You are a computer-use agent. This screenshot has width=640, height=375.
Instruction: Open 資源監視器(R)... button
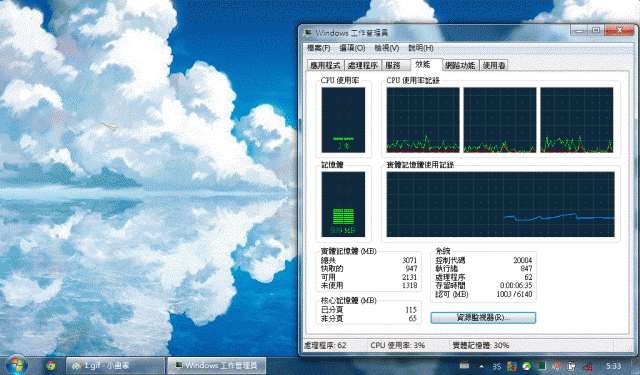click(483, 317)
